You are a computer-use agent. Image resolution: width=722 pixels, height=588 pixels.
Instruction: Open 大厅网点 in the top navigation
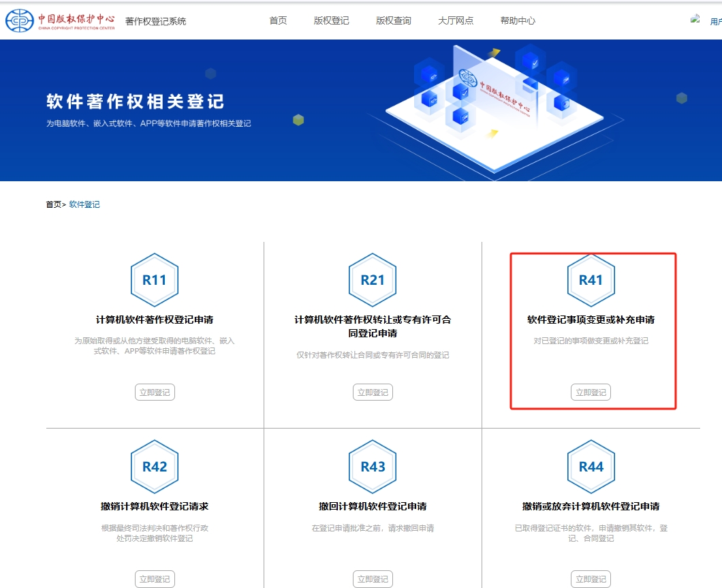coord(456,20)
